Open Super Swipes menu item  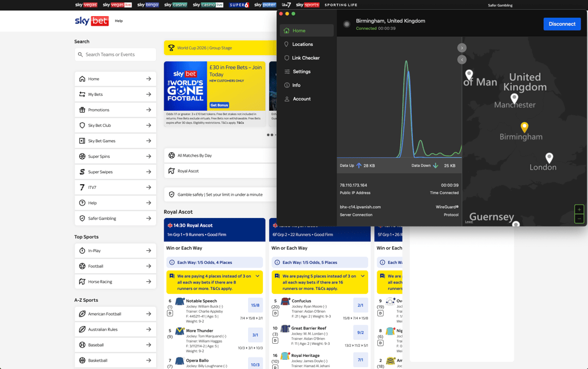point(115,172)
